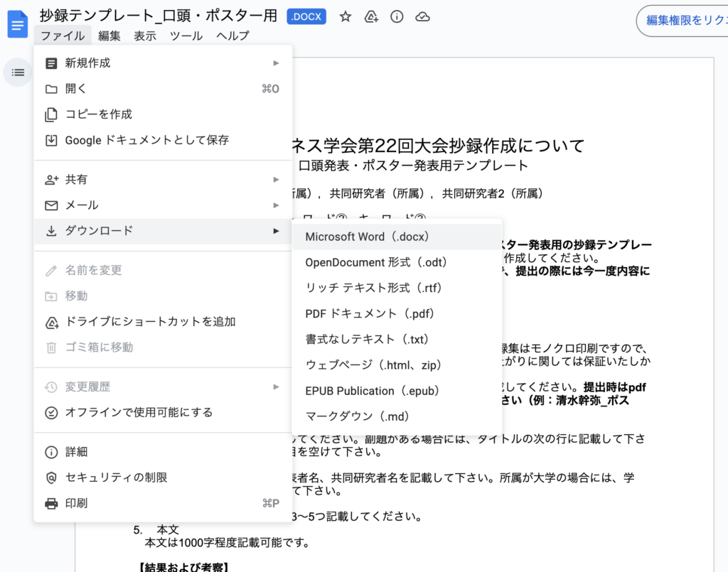This screenshot has height=572, width=728.
Task: Download as マークダウン (.md)
Action: [397, 416]
